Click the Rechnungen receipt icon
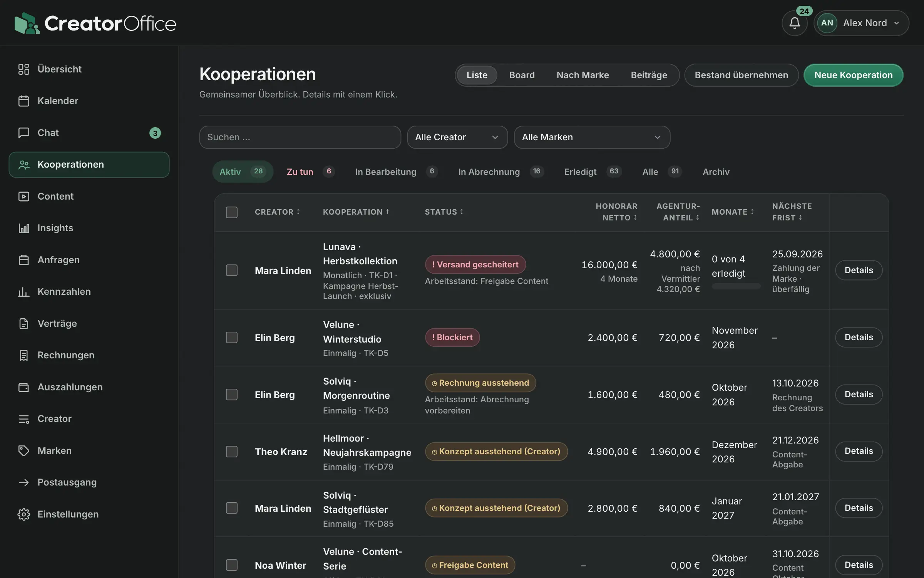 [24, 355]
